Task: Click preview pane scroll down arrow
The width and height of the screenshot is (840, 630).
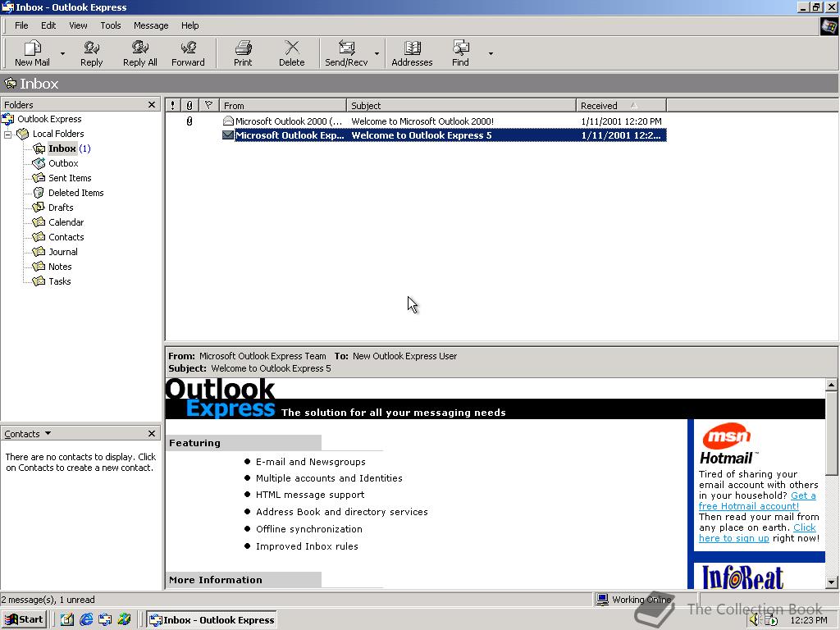Action: click(x=832, y=582)
